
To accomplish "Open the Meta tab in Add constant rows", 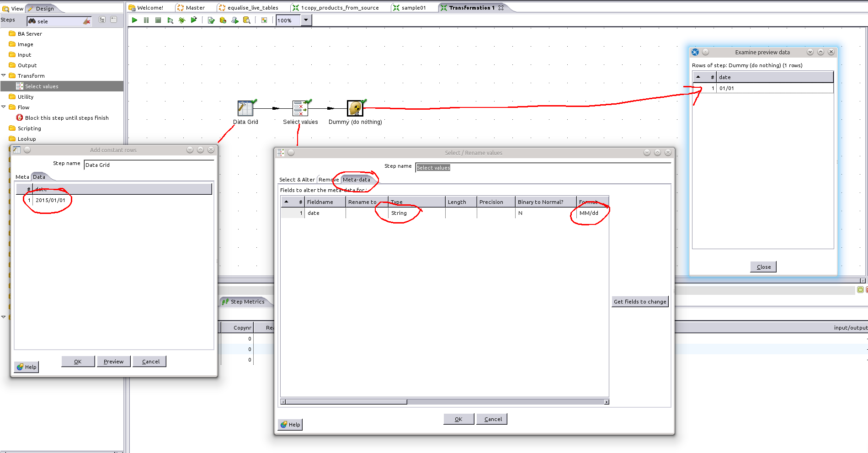I will pyautogui.click(x=22, y=177).
